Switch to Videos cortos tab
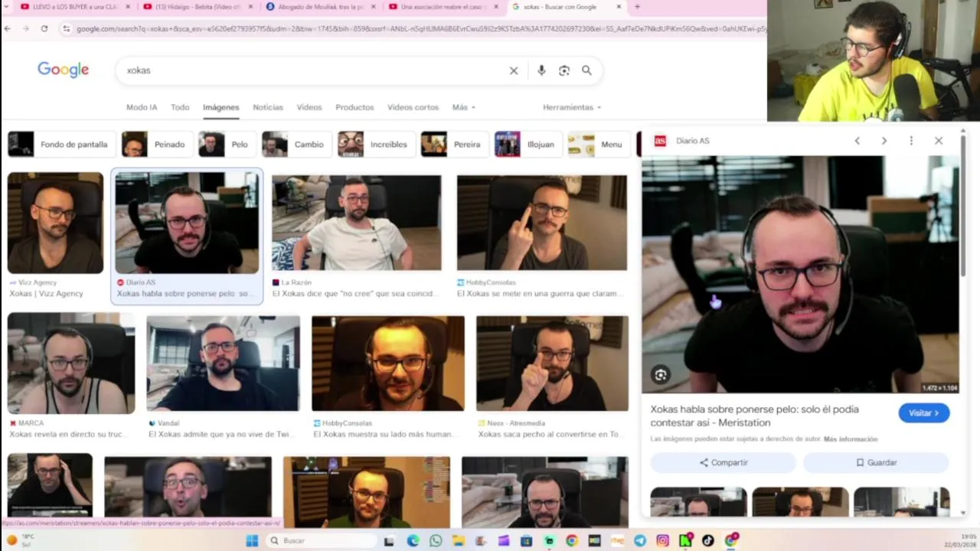980x551 pixels. 413,107
